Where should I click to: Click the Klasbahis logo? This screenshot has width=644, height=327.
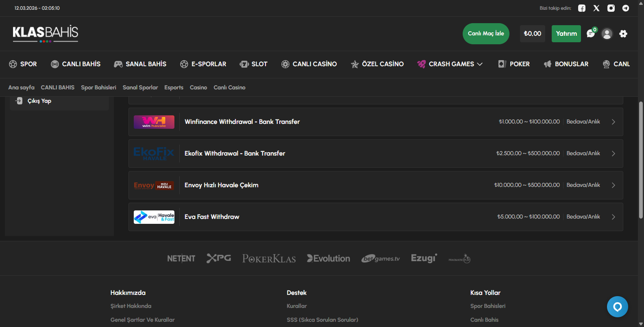[45, 33]
